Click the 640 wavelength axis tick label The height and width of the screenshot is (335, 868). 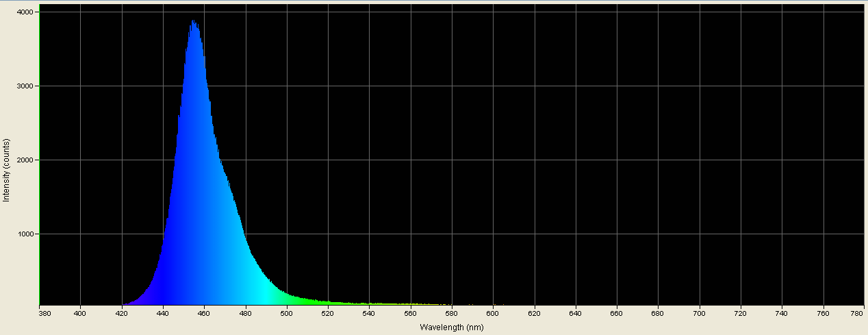[576, 314]
